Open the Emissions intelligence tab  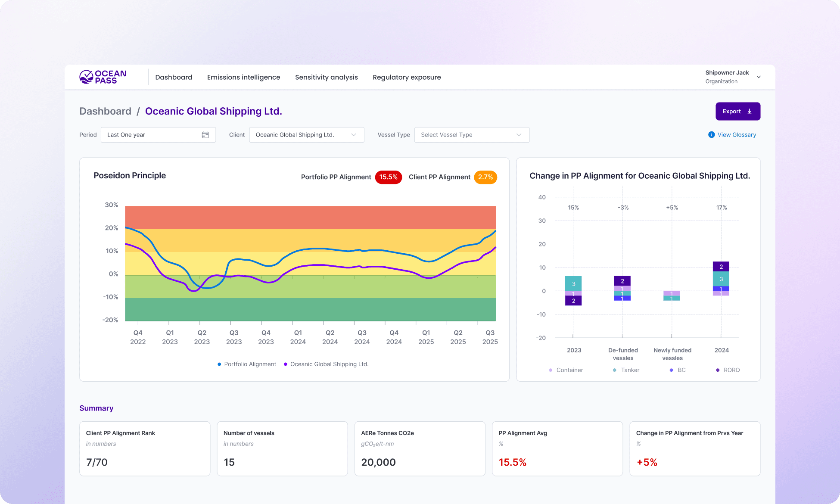pos(243,77)
